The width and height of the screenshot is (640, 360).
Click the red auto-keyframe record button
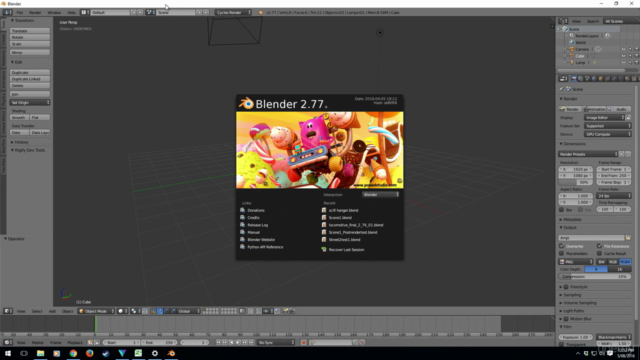304,342
